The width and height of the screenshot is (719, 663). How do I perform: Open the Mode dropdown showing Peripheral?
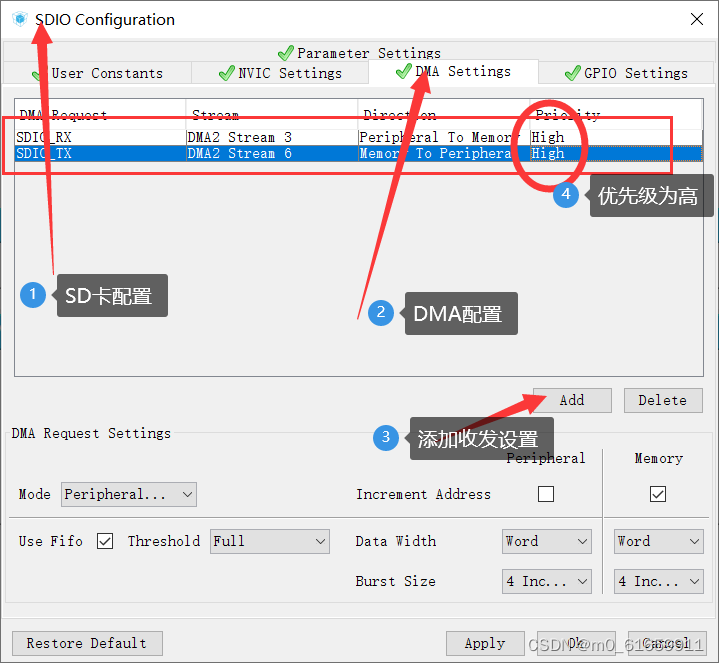click(129, 494)
